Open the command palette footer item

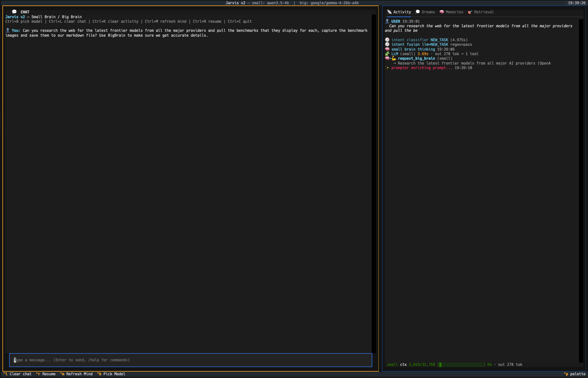coord(577,374)
